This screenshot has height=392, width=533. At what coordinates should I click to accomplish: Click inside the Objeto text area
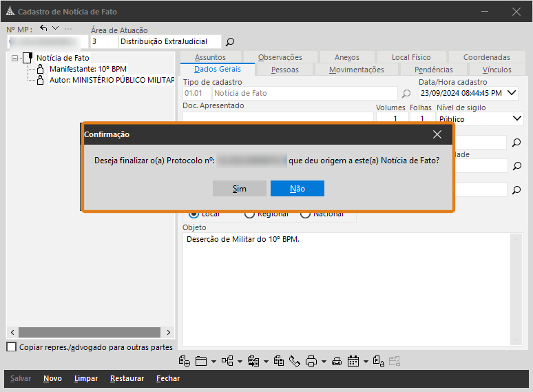point(346,289)
